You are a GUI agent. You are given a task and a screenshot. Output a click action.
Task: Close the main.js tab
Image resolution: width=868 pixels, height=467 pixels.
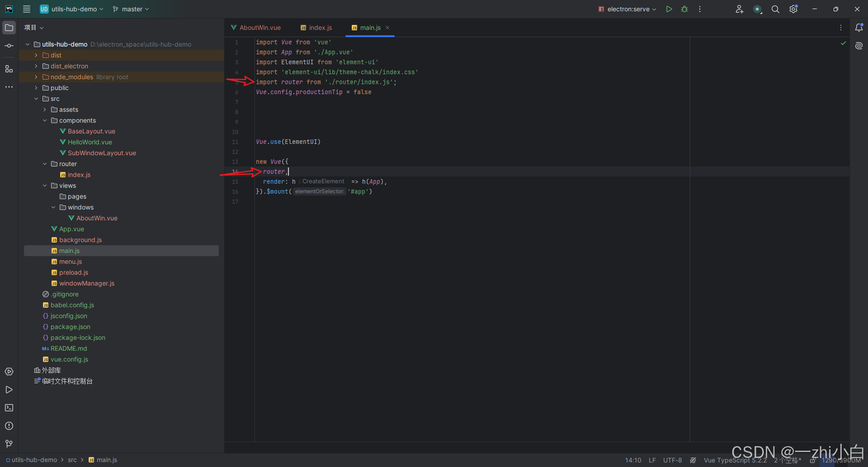click(387, 28)
